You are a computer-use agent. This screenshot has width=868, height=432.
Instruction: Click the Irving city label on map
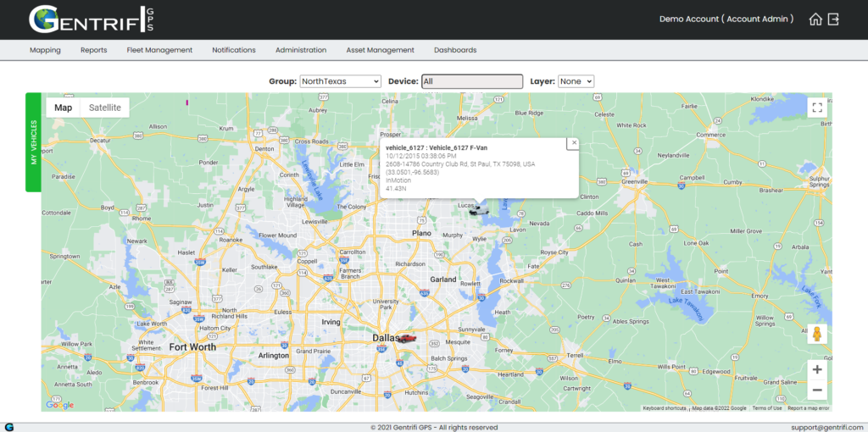(331, 322)
